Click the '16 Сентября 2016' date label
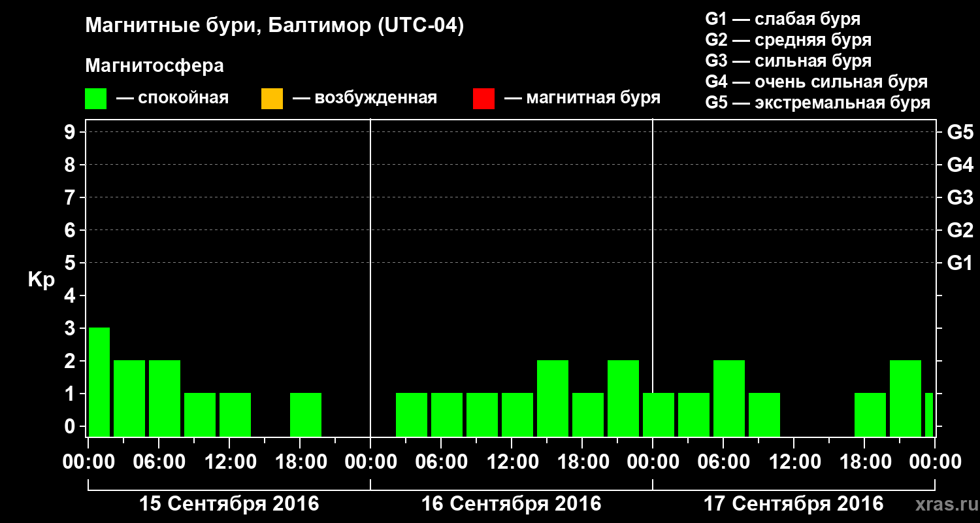This screenshot has height=523, width=980. [x=512, y=504]
